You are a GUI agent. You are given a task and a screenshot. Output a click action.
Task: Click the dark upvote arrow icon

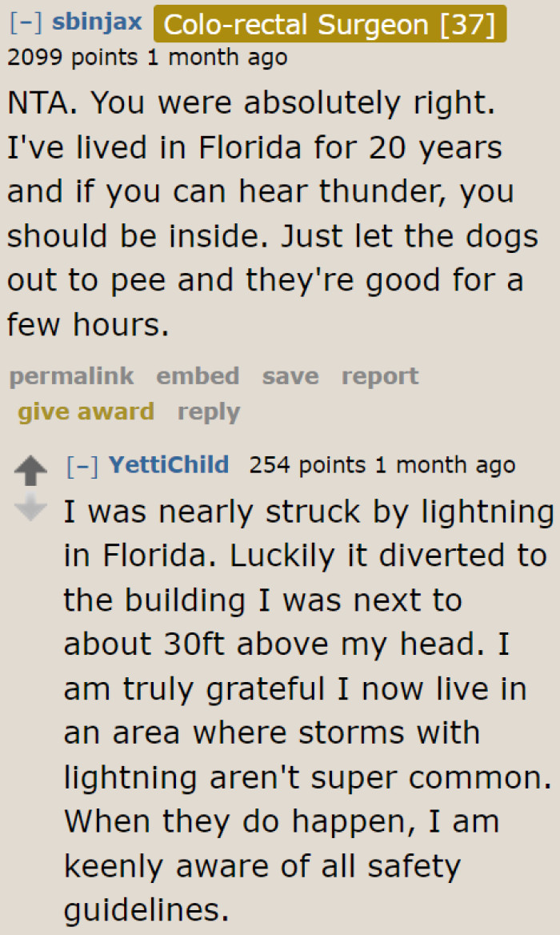tap(32, 470)
